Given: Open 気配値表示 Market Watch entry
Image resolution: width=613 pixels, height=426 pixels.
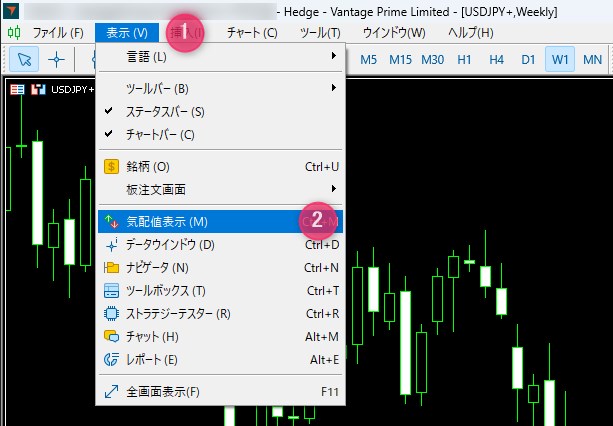Looking at the screenshot, I should click(166, 222).
